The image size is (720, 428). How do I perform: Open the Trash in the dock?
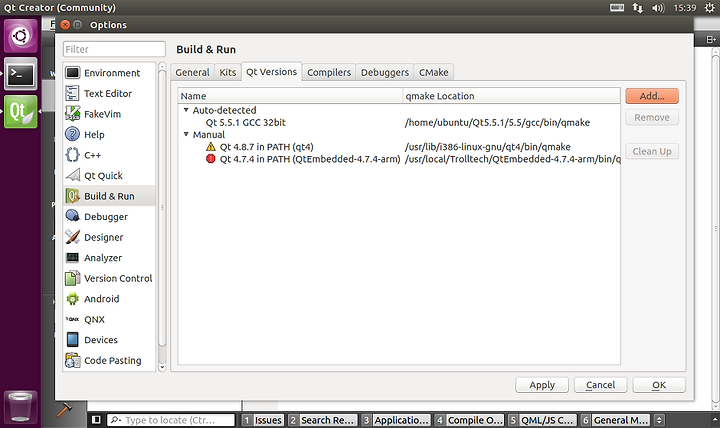[x=21, y=406]
